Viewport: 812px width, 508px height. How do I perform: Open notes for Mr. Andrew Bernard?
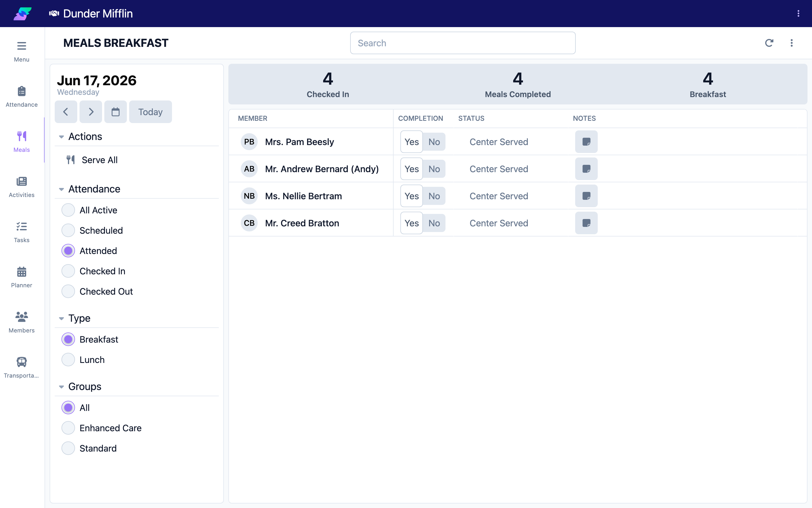pyautogui.click(x=586, y=169)
